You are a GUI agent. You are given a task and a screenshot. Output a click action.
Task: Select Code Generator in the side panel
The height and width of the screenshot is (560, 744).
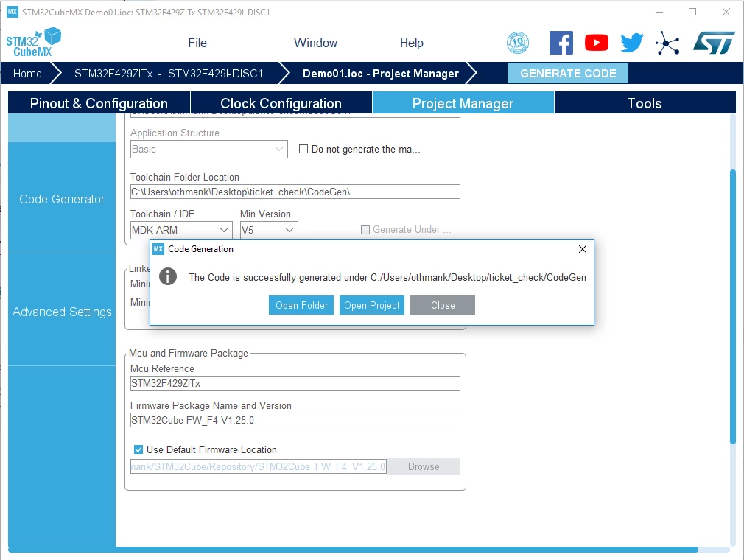click(x=62, y=199)
